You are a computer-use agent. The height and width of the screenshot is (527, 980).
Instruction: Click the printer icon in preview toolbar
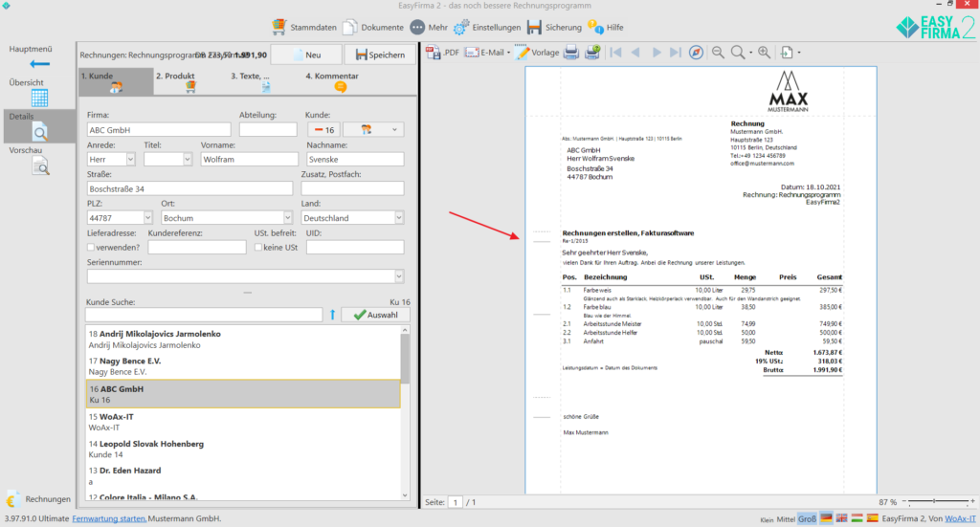pos(571,53)
